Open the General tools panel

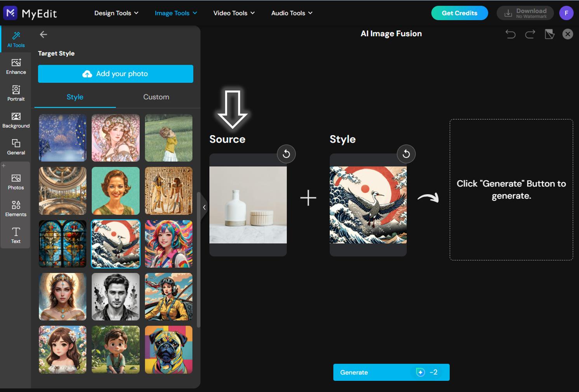coord(16,147)
